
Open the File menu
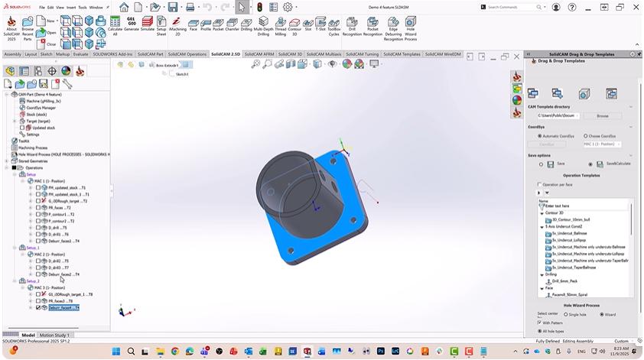click(42, 8)
